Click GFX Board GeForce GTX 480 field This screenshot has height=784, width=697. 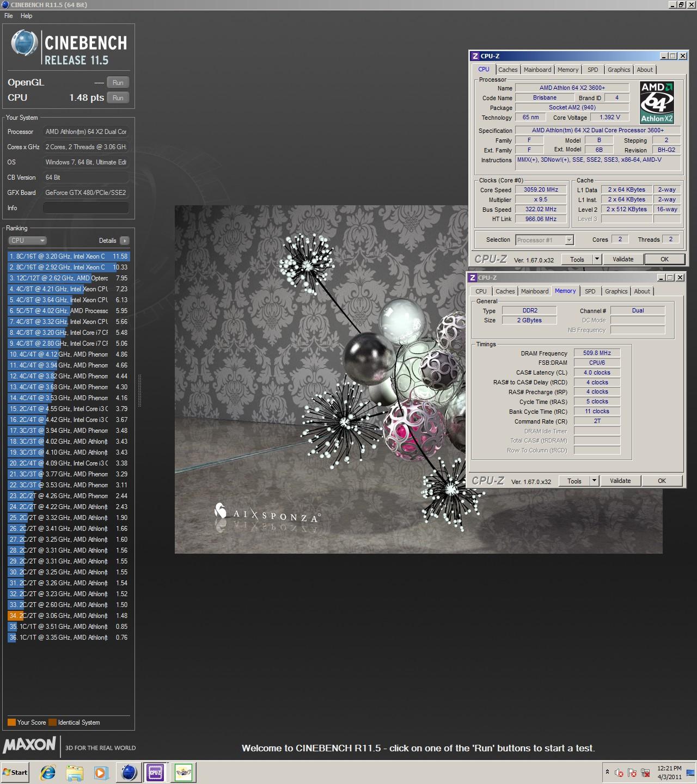click(x=86, y=193)
